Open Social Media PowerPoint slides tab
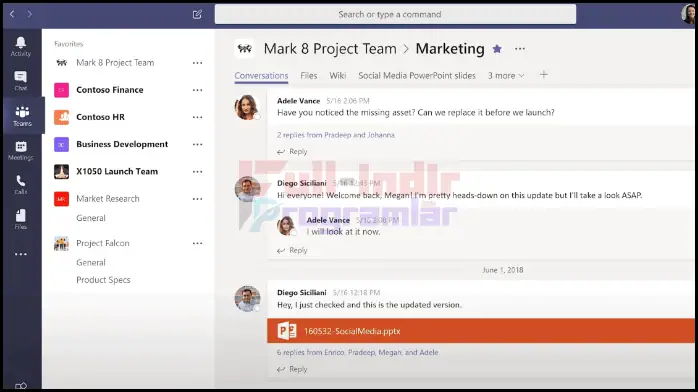Screen dimensions: 698x392 tap(417, 76)
